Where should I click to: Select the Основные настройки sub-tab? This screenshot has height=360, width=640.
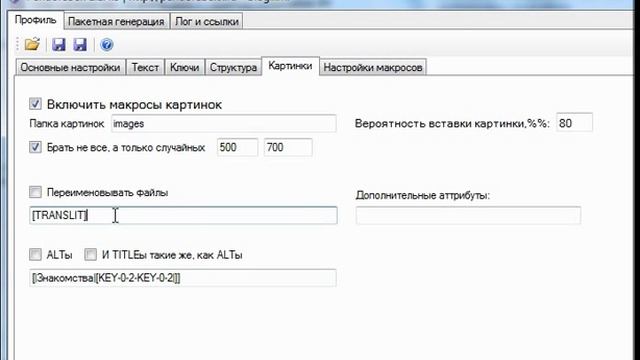[x=70, y=67]
